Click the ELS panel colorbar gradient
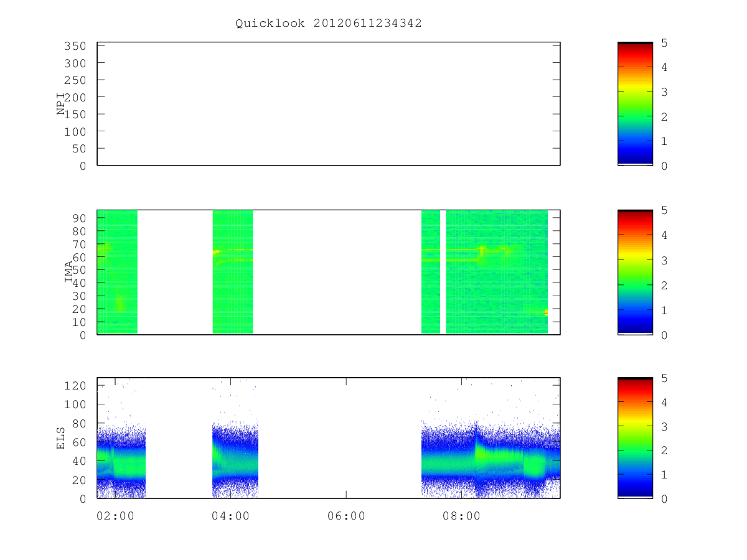Viewport: 747px width, 560px height. (x=635, y=437)
